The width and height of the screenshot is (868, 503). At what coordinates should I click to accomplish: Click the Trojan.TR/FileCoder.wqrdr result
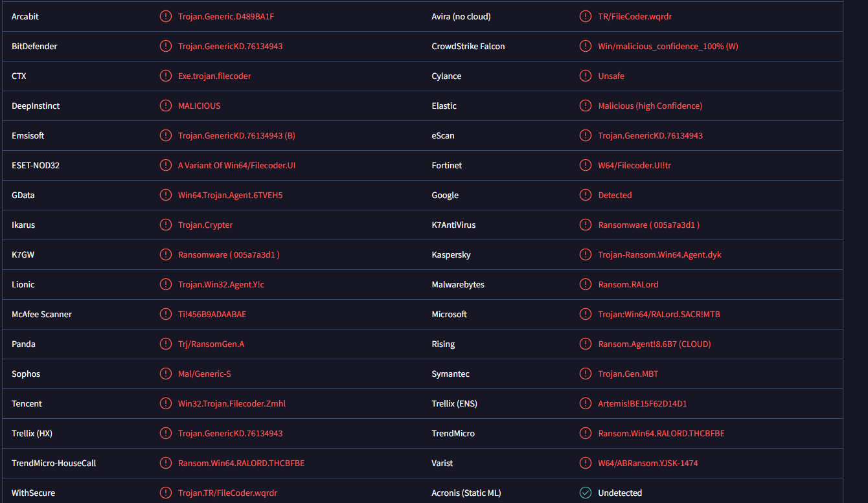[x=228, y=493]
